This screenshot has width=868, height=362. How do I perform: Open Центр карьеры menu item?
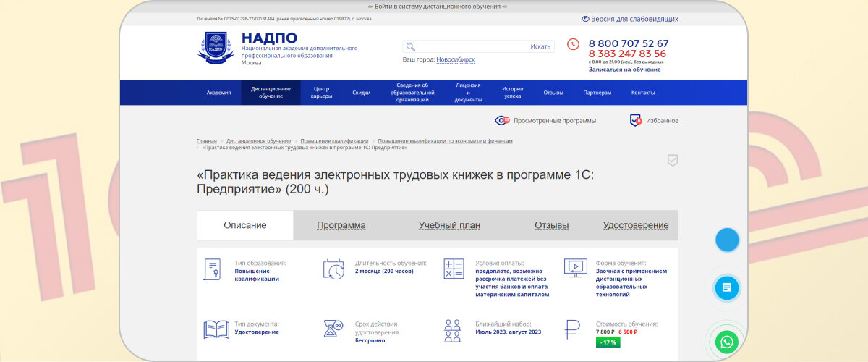click(322, 93)
